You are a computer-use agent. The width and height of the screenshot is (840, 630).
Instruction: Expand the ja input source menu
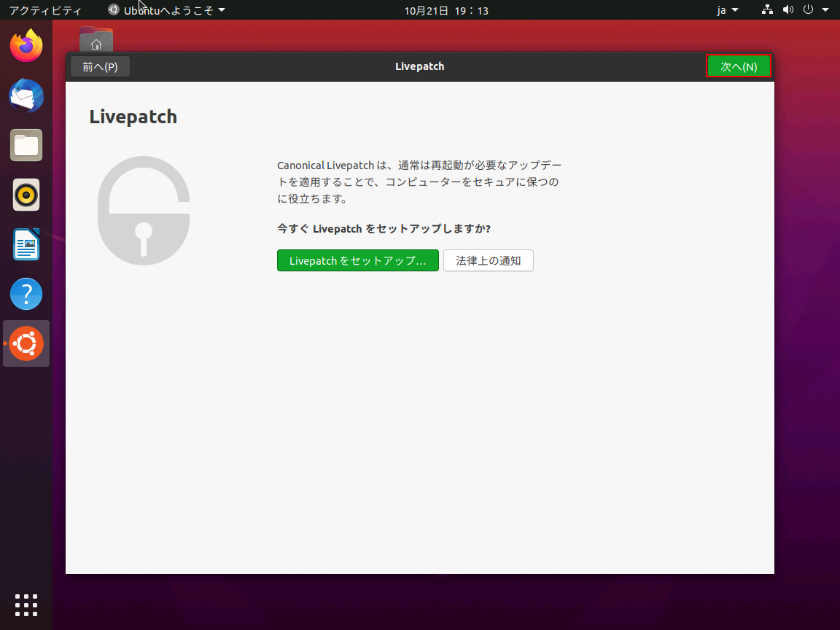[x=728, y=10]
